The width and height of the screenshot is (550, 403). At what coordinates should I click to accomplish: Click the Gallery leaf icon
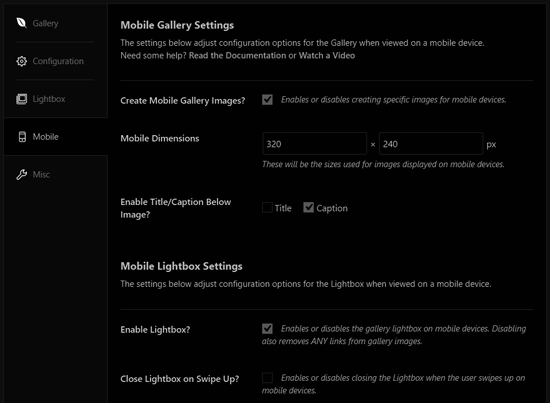(21, 23)
